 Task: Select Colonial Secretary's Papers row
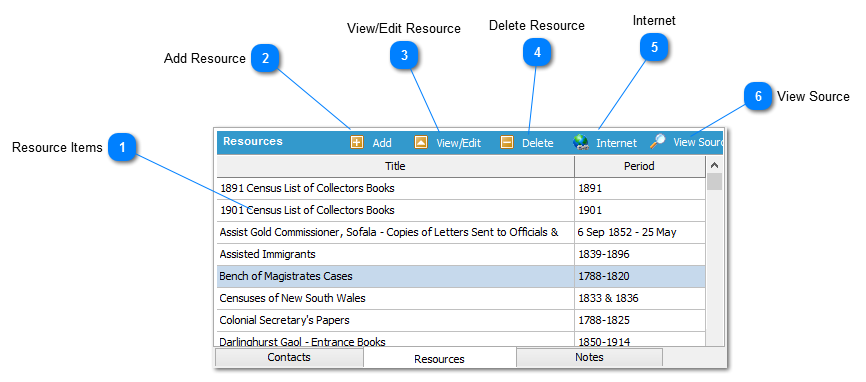pos(395,320)
